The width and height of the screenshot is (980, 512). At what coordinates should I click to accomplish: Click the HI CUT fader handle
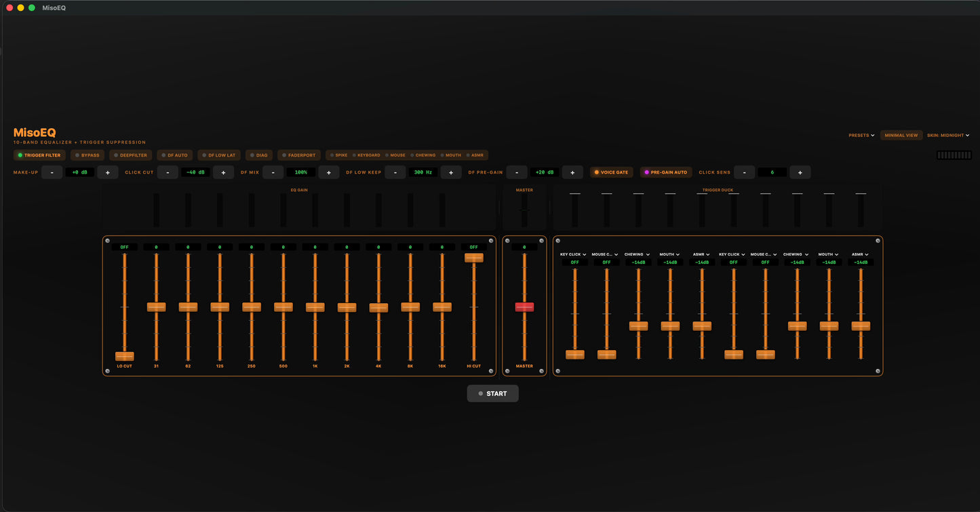474,258
